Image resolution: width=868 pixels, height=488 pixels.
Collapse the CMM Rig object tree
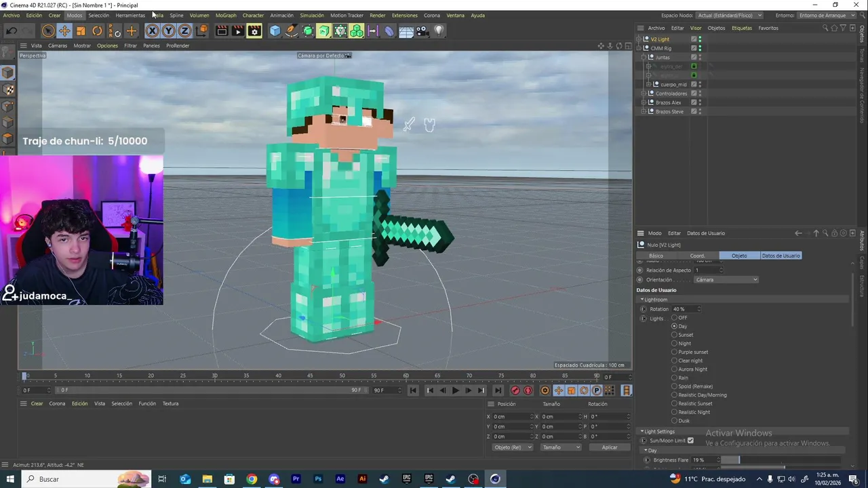click(638, 48)
